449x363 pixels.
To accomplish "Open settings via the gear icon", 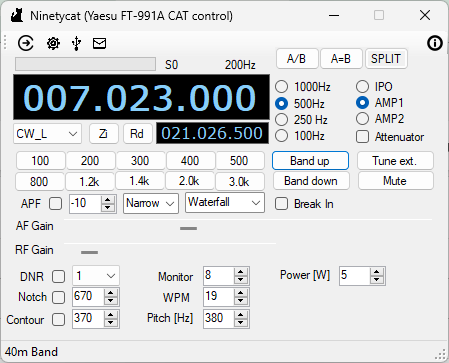I will pyautogui.click(x=53, y=43).
